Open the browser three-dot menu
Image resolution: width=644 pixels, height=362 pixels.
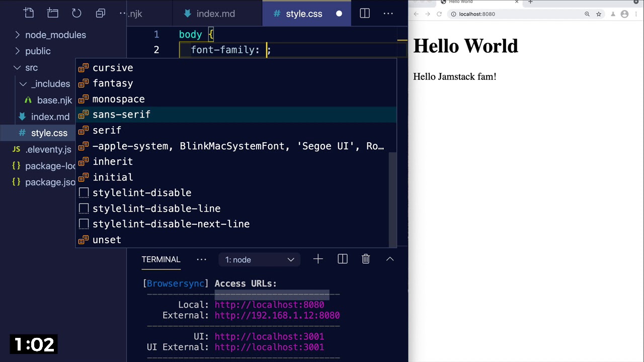coord(637,14)
